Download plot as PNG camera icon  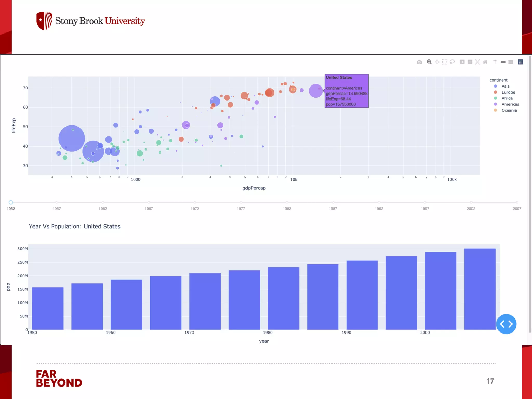click(419, 62)
